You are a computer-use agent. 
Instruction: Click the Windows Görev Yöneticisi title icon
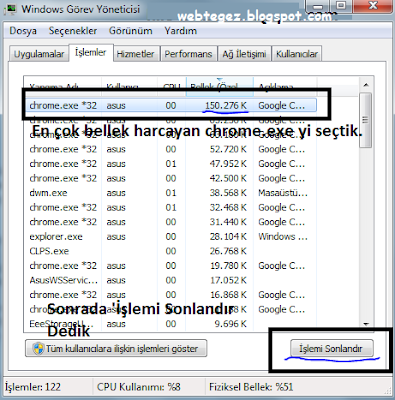pos(11,9)
